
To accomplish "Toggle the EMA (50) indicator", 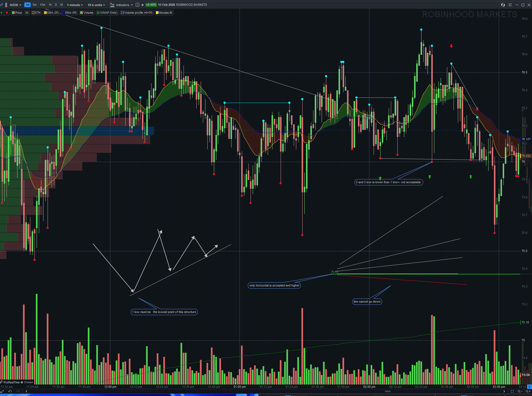I will 69,13.
